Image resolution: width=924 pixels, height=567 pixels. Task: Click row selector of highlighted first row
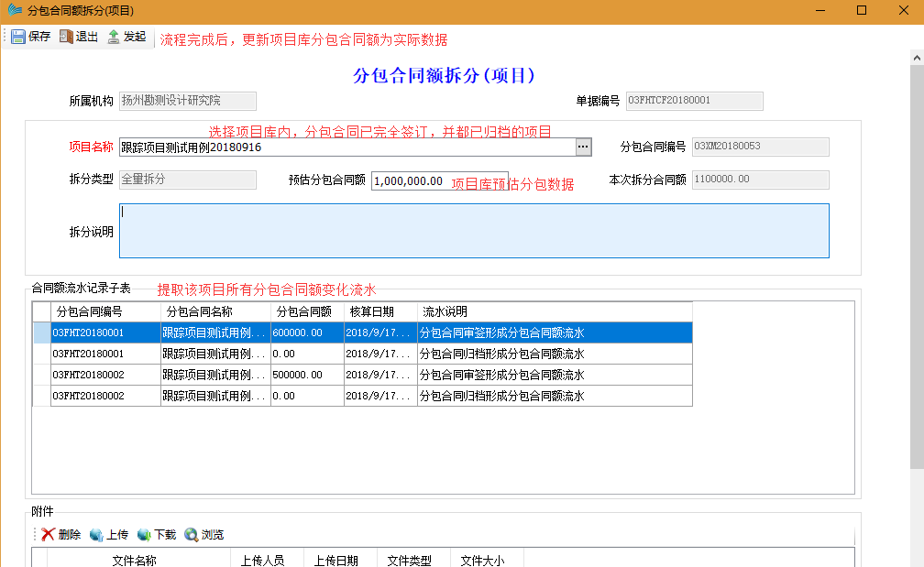42,333
